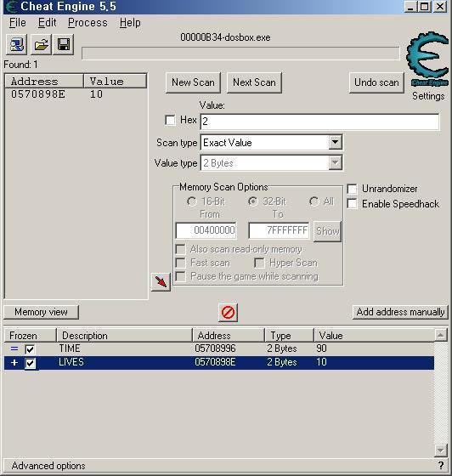Toggle the Hyper Scan checkbox
Image resolution: width=452 pixels, height=476 pixels.
259,263
